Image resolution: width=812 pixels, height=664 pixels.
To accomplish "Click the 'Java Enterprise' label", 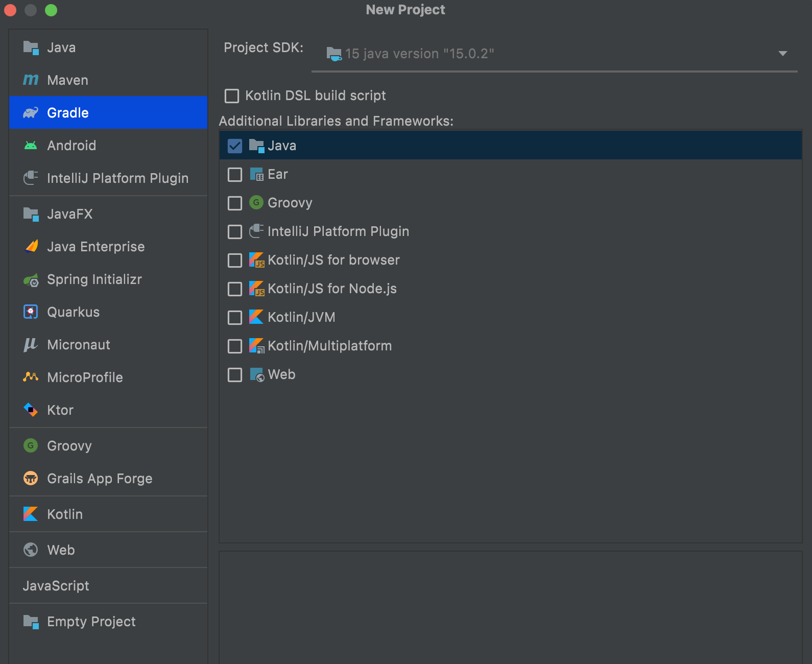I will [x=96, y=247].
